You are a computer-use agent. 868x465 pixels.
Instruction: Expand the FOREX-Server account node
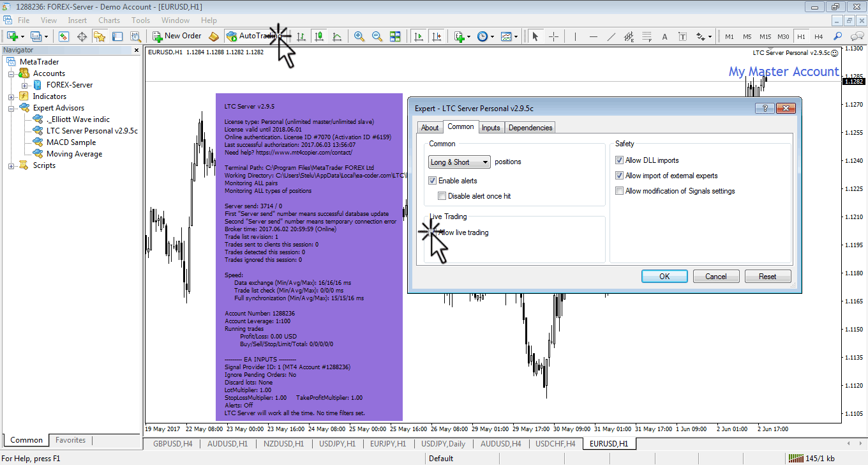click(24, 85)
